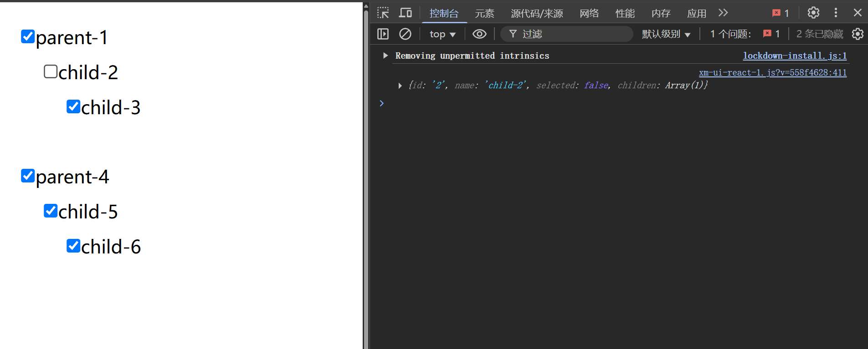Toggle the device toolbar icon

[405, 13]
